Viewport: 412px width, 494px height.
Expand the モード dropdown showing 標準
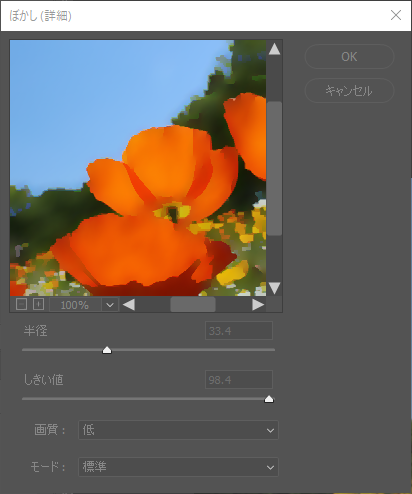pyautogui.click(x=178, y=467)
